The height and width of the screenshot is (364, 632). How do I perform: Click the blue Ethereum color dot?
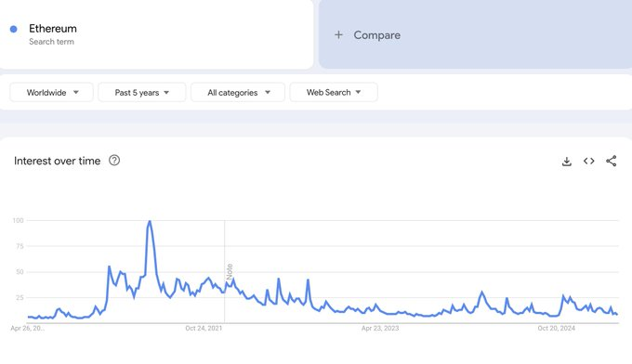click(14, 29)
